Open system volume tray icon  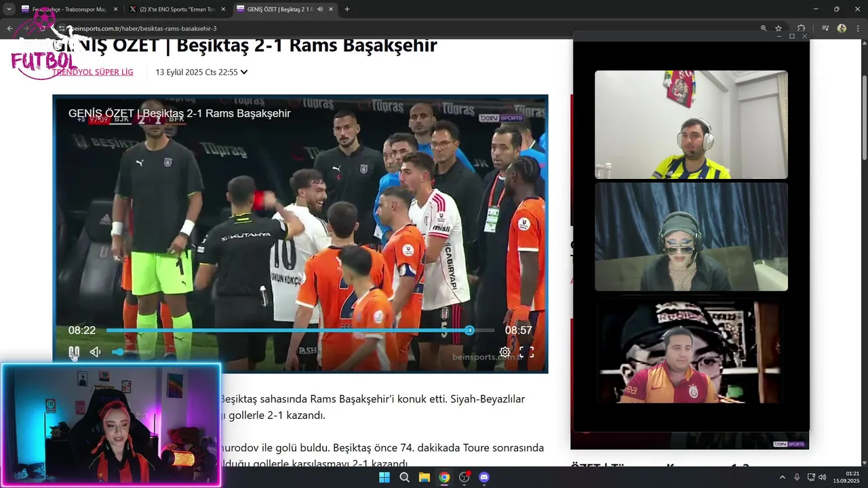(823, 477)
